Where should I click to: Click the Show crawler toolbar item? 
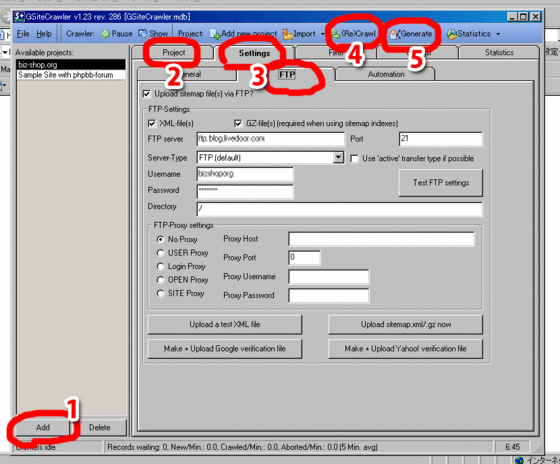153,34
